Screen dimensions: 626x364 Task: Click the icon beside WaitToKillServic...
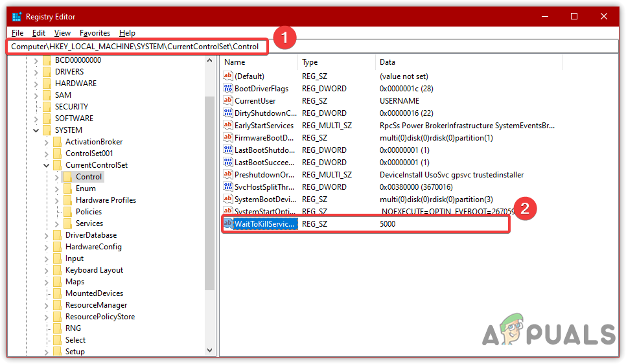[228, 223]
